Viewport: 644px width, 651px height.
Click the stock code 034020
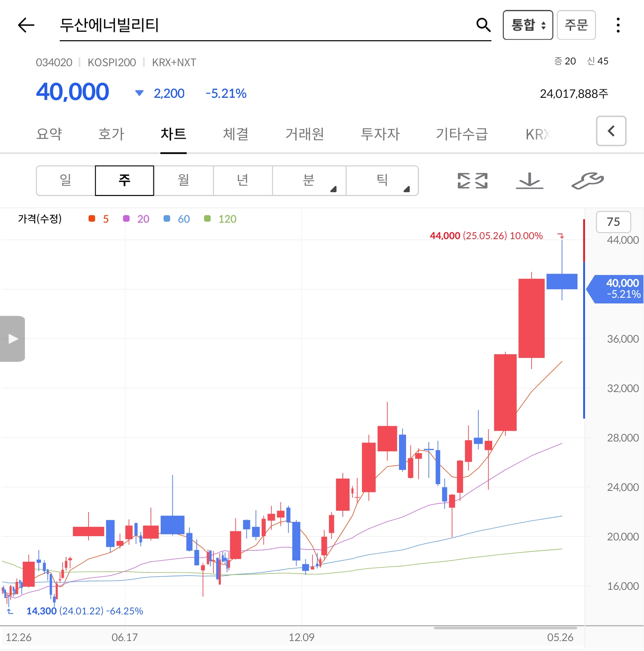(x=54, y=63)
